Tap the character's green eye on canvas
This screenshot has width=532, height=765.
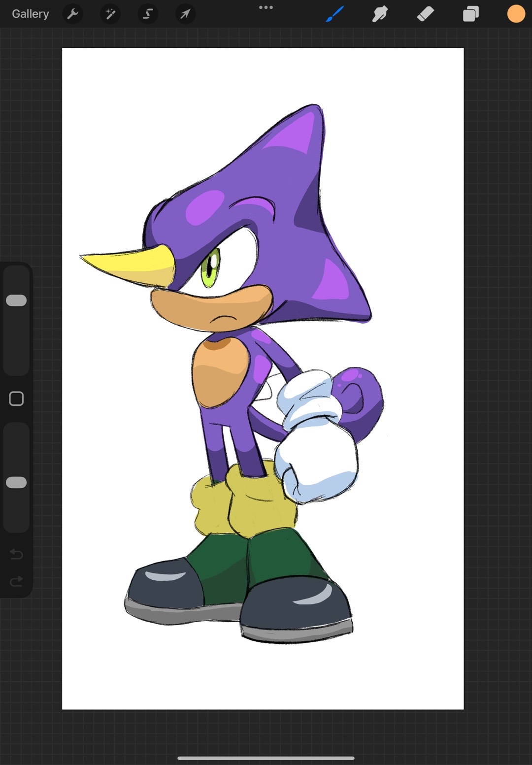coord(211,268)
